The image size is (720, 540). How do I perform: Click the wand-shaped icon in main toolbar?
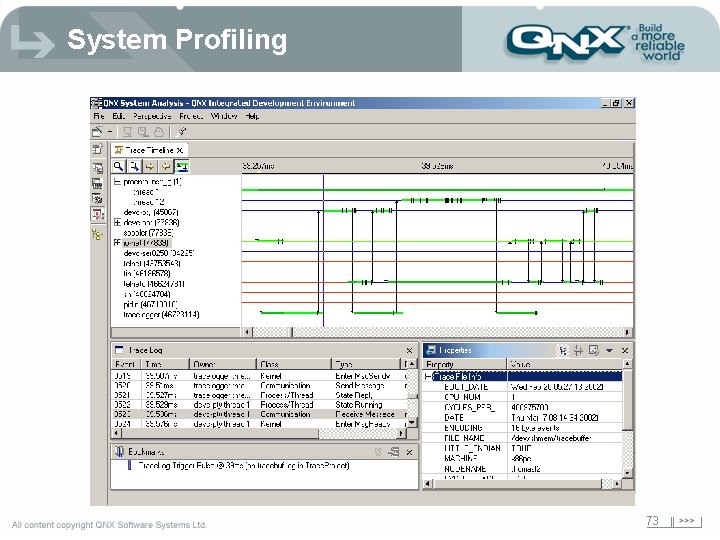(182, 132)
